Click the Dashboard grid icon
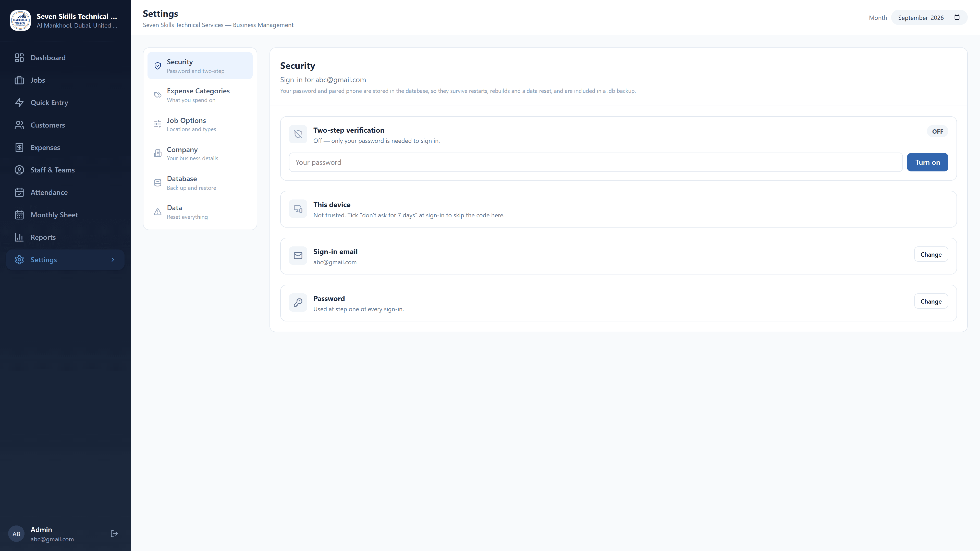Screen dimensions: 980x551 19,58
